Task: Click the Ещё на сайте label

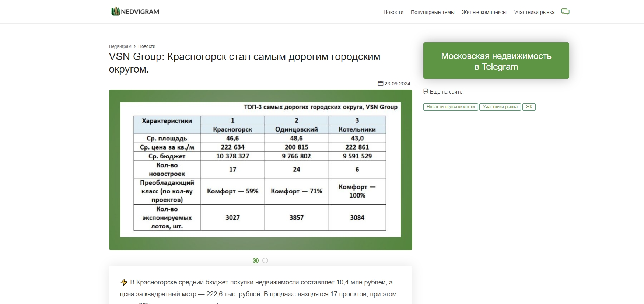Action: tap(447, 92)
